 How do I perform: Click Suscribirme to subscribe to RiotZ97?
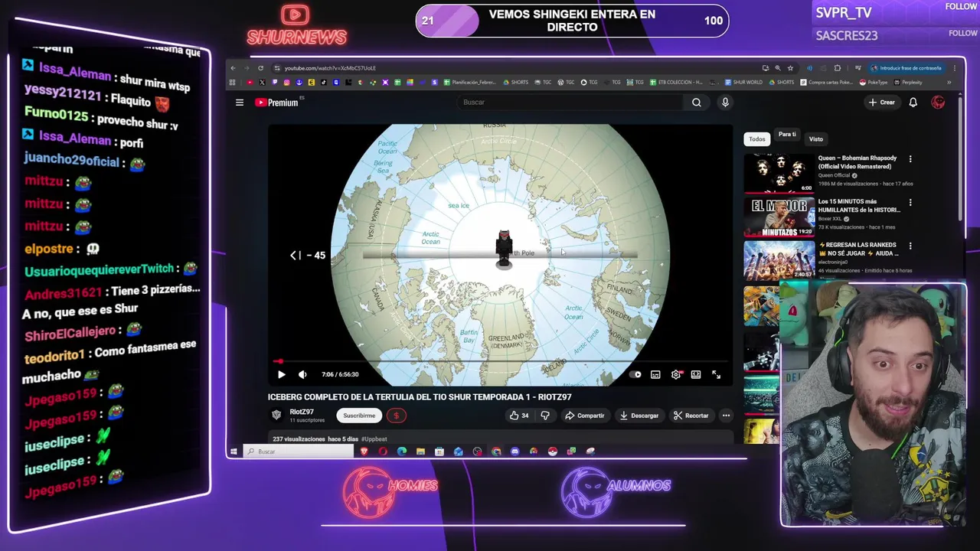359,416
